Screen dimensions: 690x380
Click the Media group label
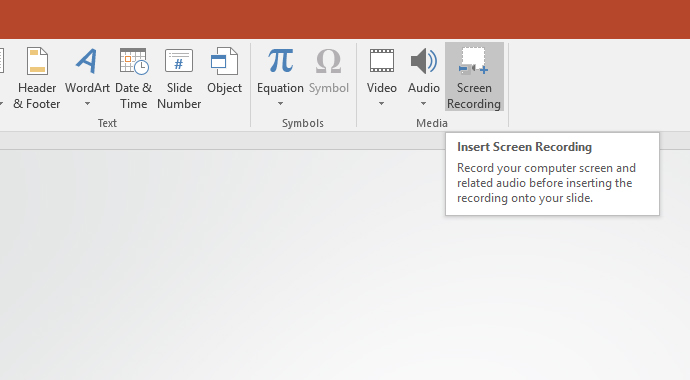(432, 123)
